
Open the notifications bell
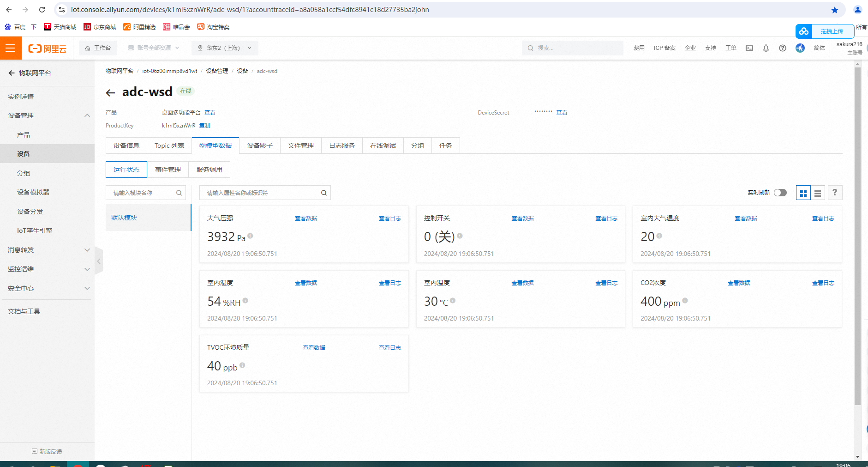click(x=766, y=48)
